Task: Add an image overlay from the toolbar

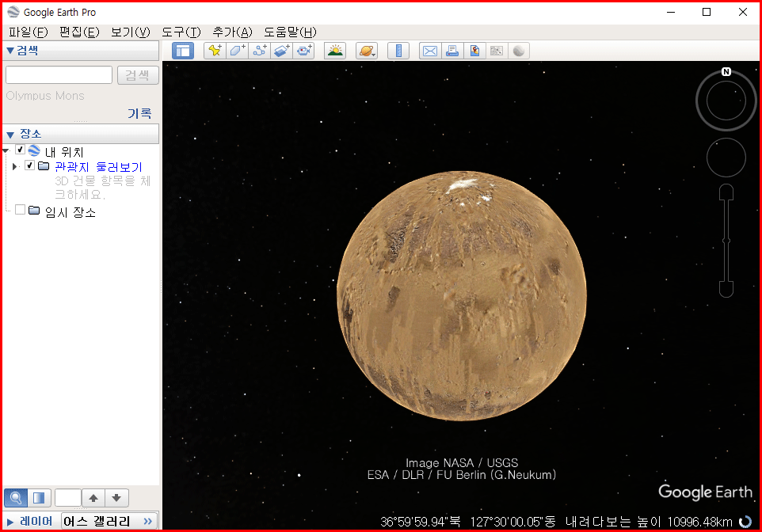Action: click(x=282, y=51)
